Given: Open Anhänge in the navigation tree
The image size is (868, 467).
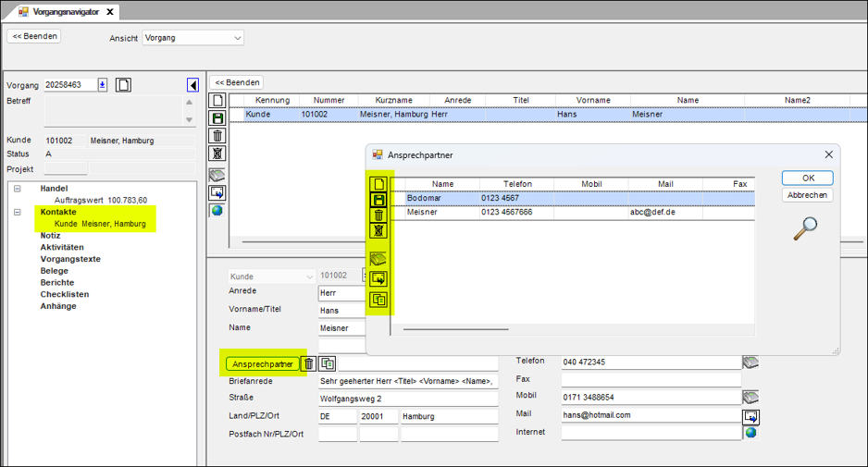Looking at the screenshot, I should (x=58, y=306).
